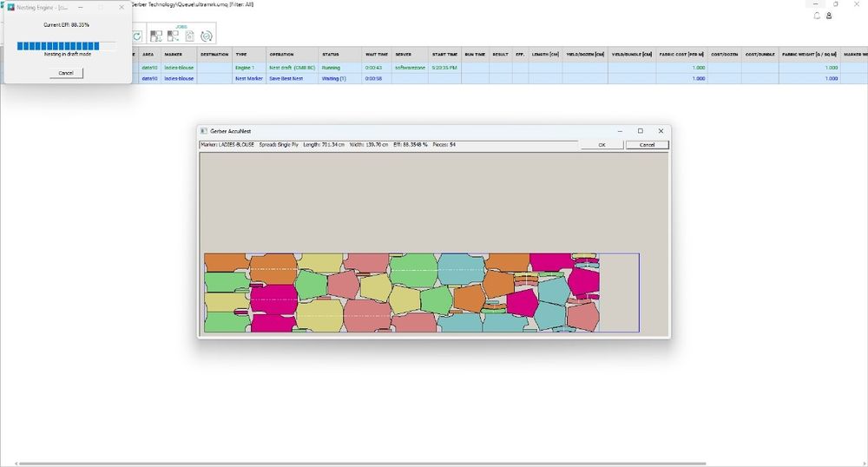Sort by COST/BUNDLE column header
This screenshot has height=467, width=868.
[x=759, y=54]
